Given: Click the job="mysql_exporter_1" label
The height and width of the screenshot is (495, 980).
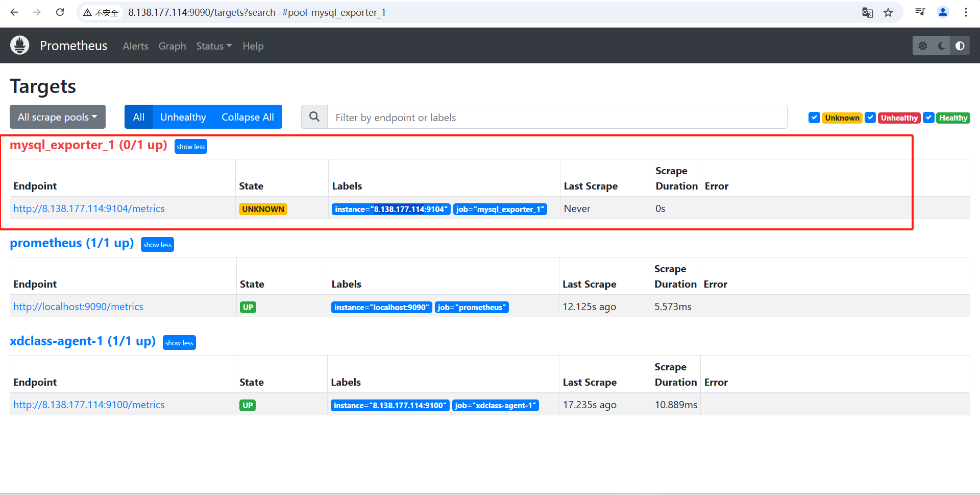Looking at the screenshot, I should tap(500, 209).
